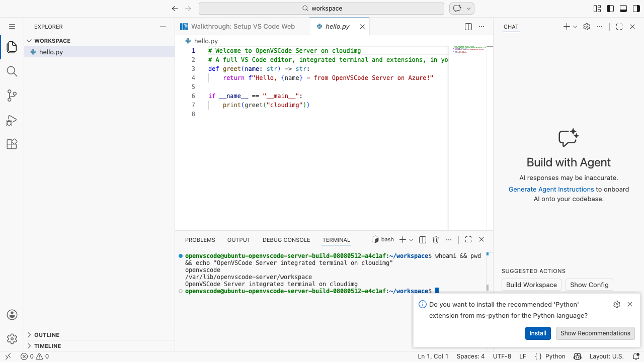Screen dimensions: 644x362
Task: Click the terminal scrollbar
Action: pos(487,288)
